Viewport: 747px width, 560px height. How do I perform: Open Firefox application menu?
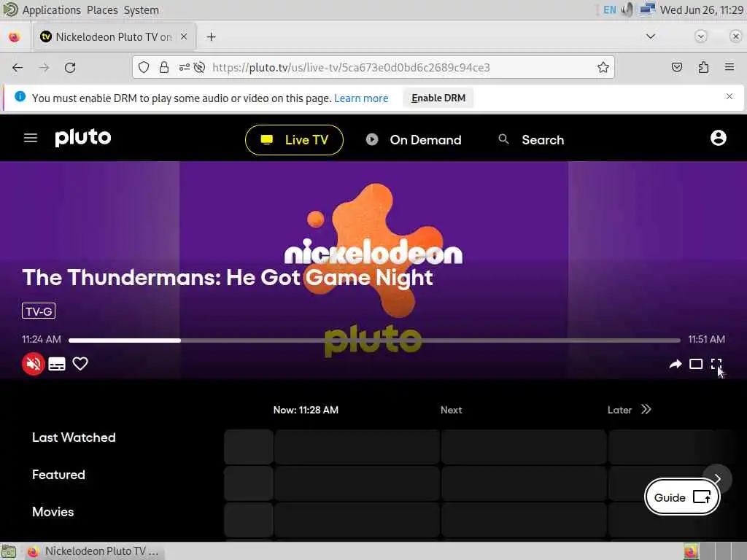click(x=729, y=67)
